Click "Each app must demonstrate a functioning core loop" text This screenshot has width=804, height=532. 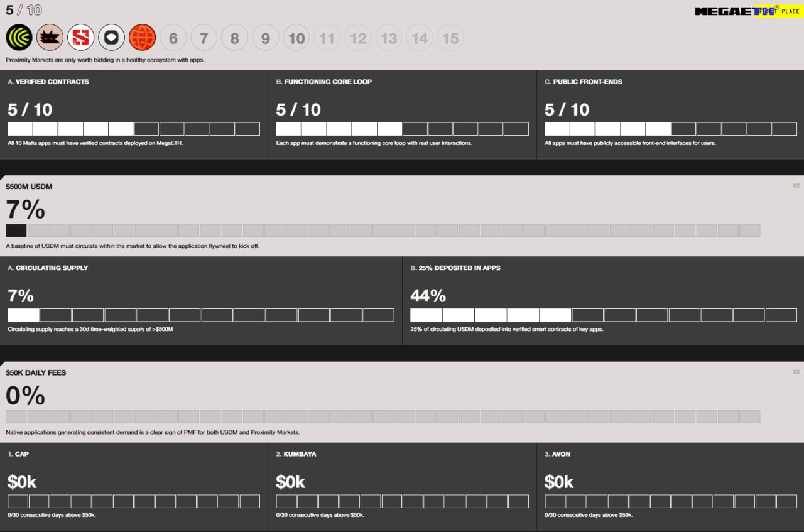point(374,143)
